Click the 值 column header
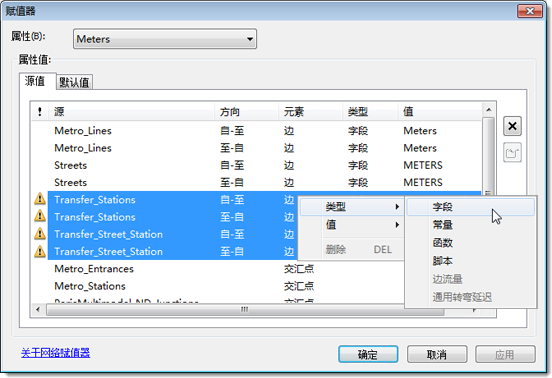Image resolution: width=552 pixels, height=378 pixels. click(x=440, y=112)
